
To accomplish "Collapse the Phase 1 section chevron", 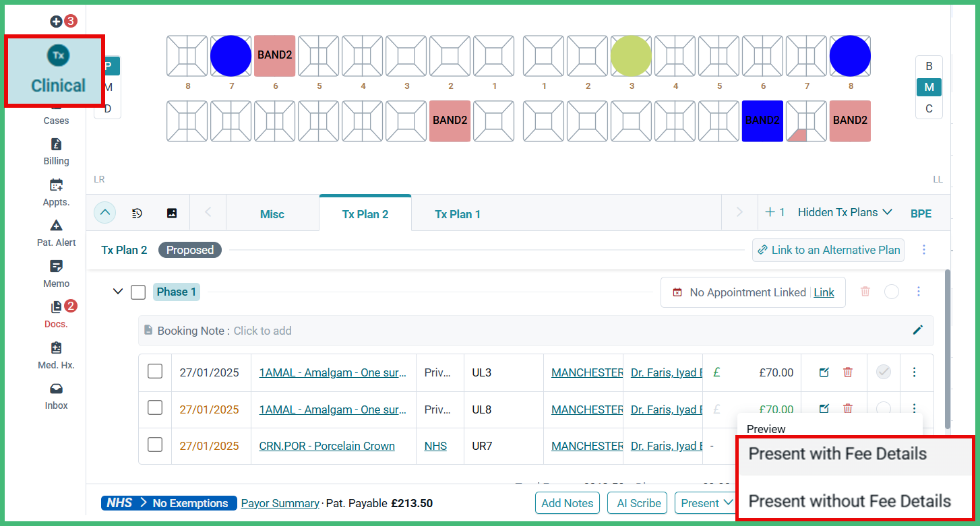I will coord(118,292).
